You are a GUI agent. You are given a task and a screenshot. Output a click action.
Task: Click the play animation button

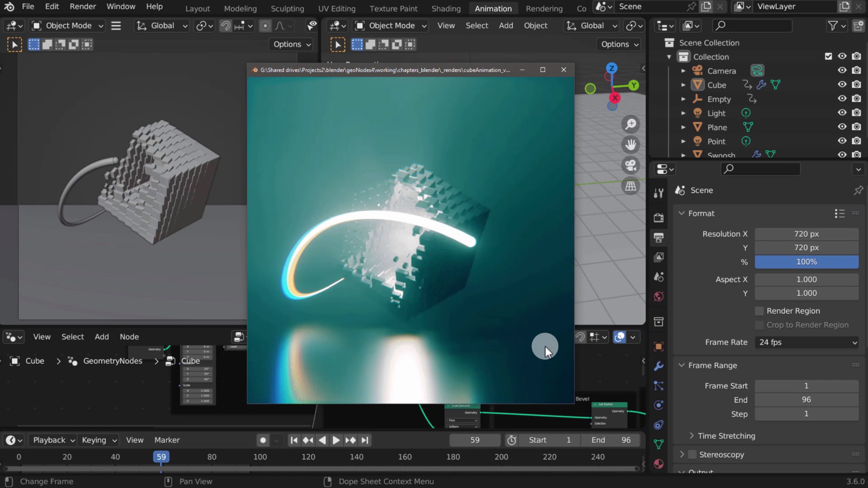[336, 440]
